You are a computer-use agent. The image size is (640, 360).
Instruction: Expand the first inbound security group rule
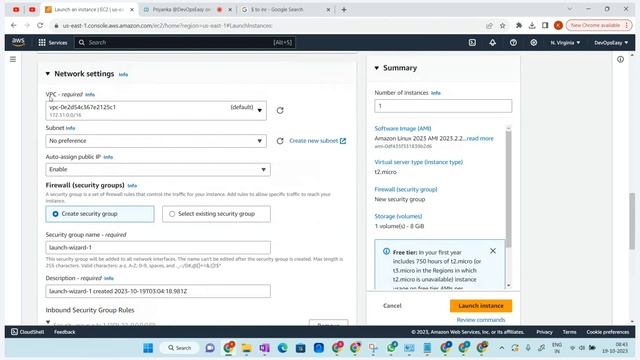click(x=48, y=322)
